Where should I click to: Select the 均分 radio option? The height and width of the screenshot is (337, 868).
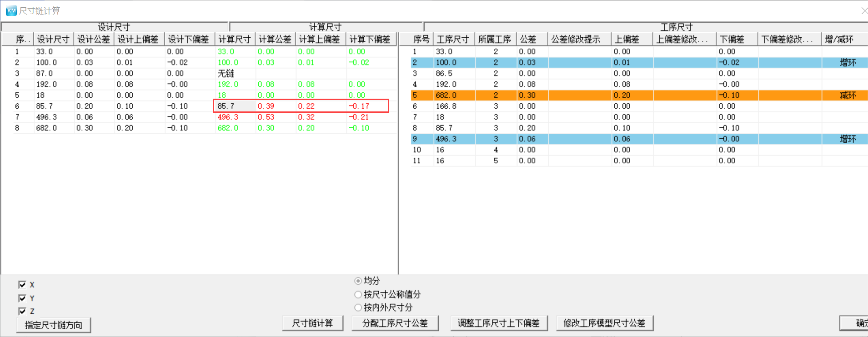point(358,281)
